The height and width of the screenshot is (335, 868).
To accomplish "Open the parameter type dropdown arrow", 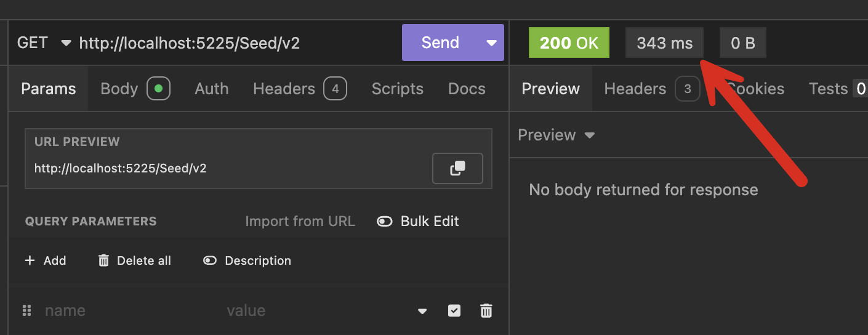I will tap(422, 312).
